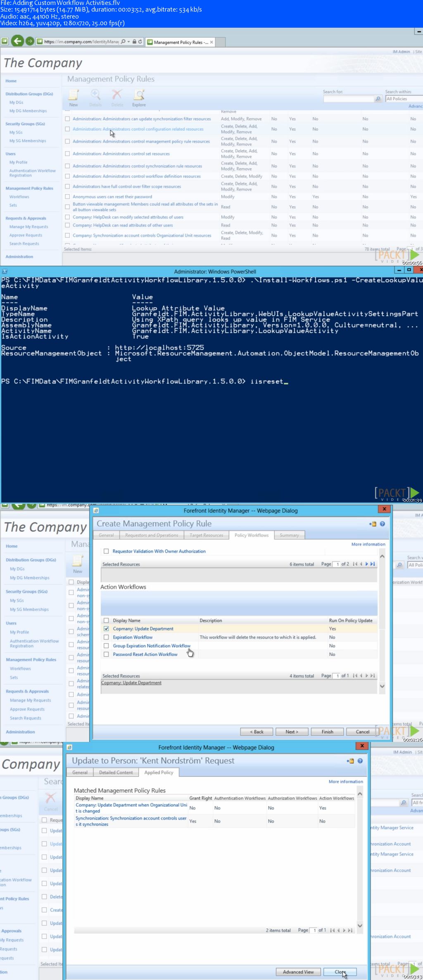Click the help question-mark icon in the Create Management Policy Rule dialog
The height and width of the screenshot is (980, 423).
[x=382, y=524]
